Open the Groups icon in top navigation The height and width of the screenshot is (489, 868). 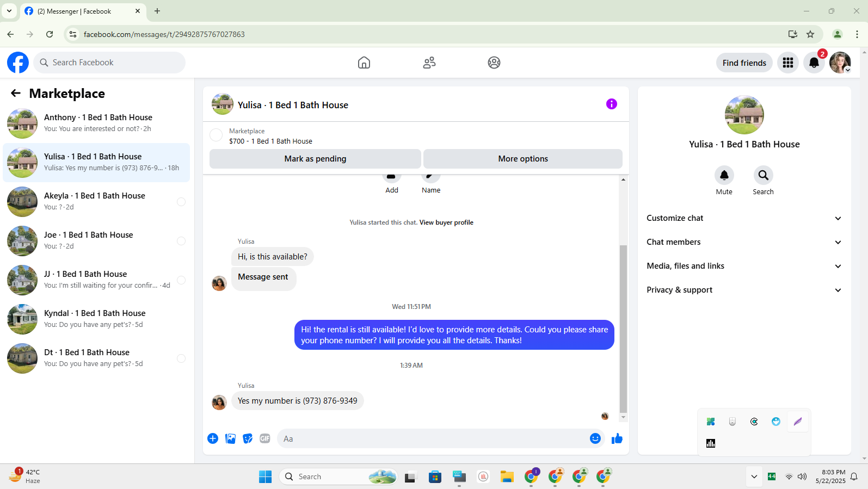point(494,63)
